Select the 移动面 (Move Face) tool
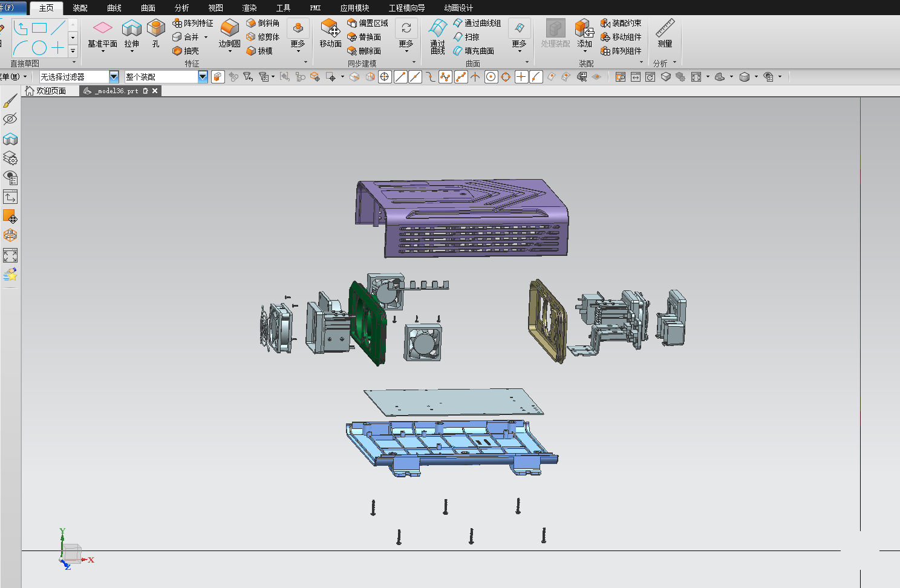 [330, 33]
